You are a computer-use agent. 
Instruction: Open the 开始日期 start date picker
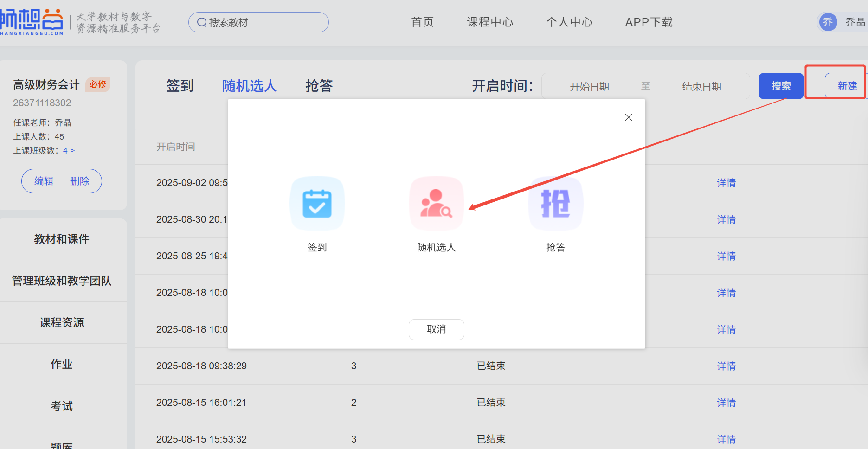click(589, 86)
